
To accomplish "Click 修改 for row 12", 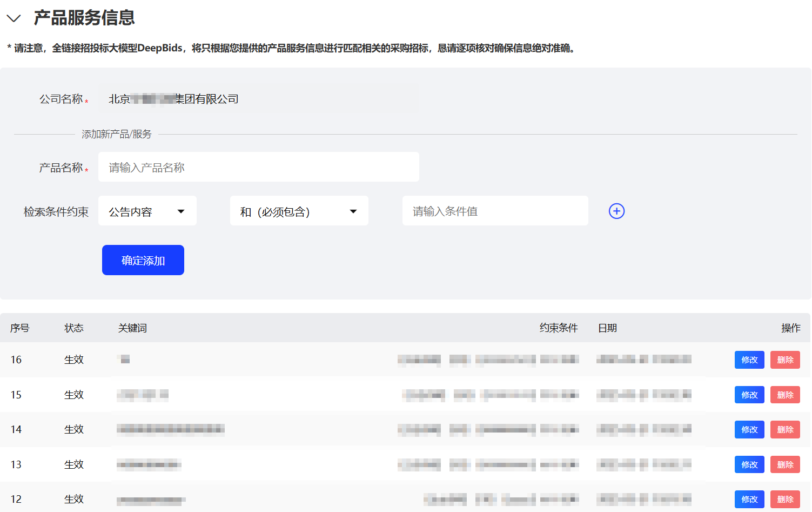I will (x=749, y=499).
